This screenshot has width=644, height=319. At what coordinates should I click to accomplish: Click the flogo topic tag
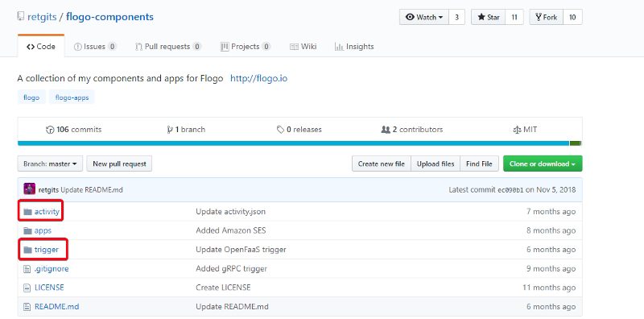point(31,97)
